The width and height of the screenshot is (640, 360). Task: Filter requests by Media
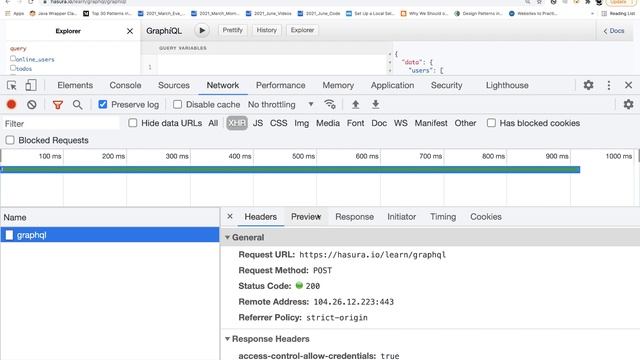click(328, 123)
